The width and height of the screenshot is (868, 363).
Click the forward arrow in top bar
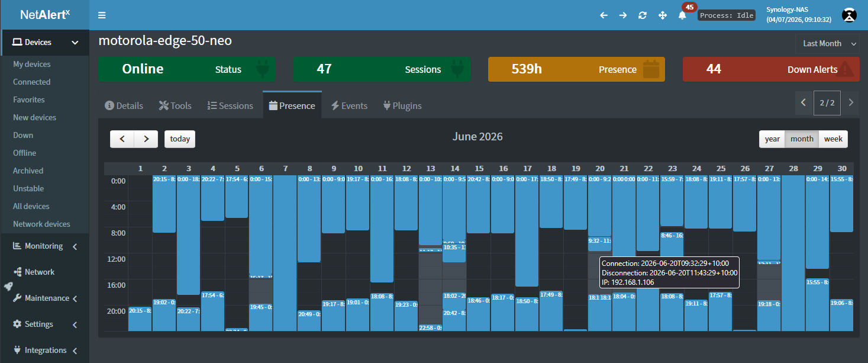(x=623, y=15)
